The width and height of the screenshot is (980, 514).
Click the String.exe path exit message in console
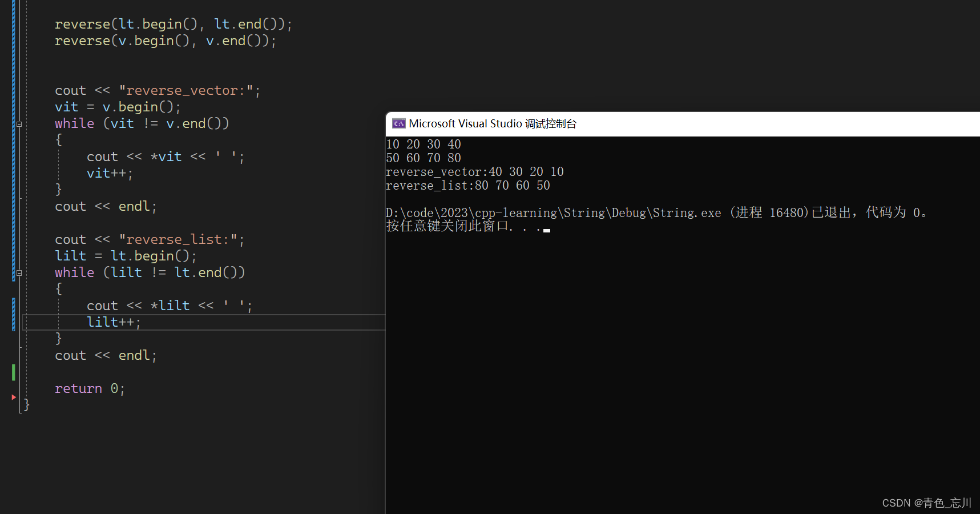click(656, 212)
